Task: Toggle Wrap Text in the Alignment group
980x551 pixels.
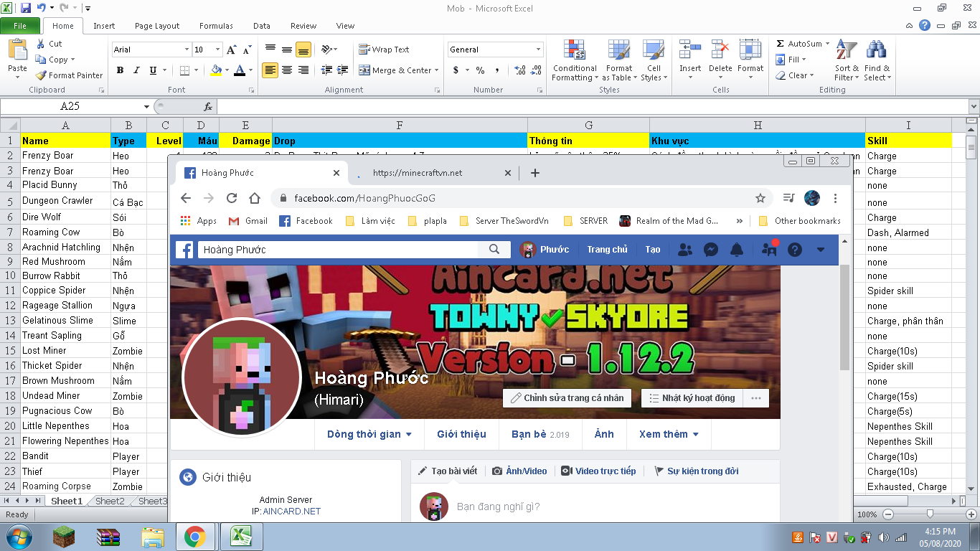Action: (x=384, y=50)
